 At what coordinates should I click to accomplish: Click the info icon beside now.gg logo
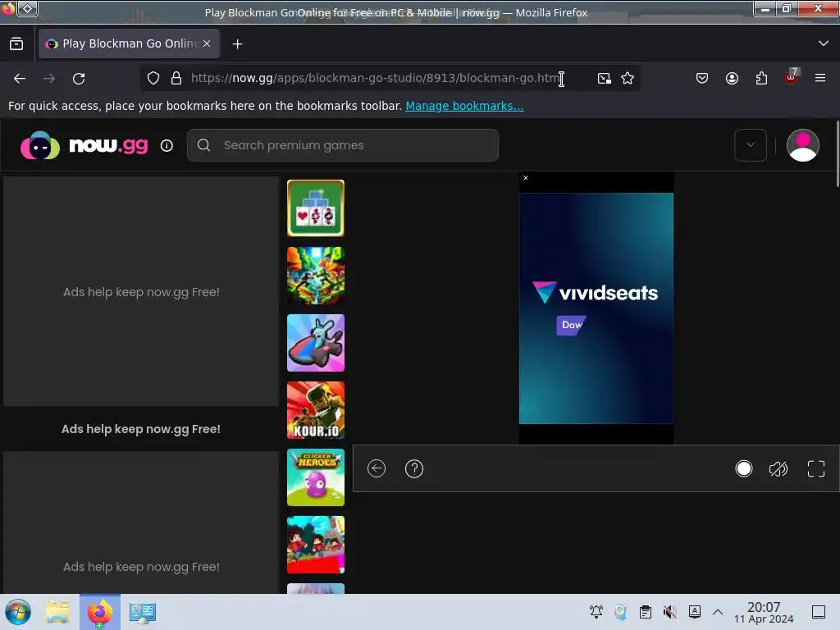pyautogui.click(x=167, y=146)
